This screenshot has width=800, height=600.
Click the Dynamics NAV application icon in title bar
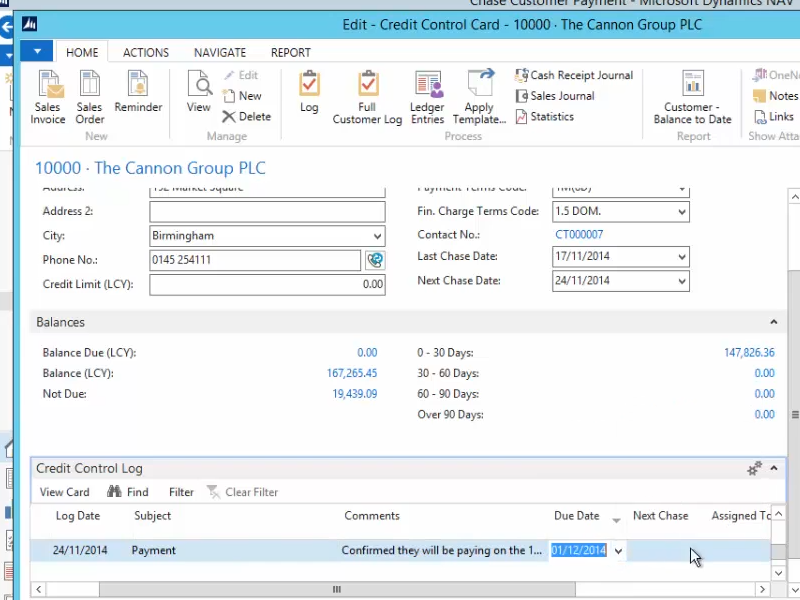click(x=30, y=24)
